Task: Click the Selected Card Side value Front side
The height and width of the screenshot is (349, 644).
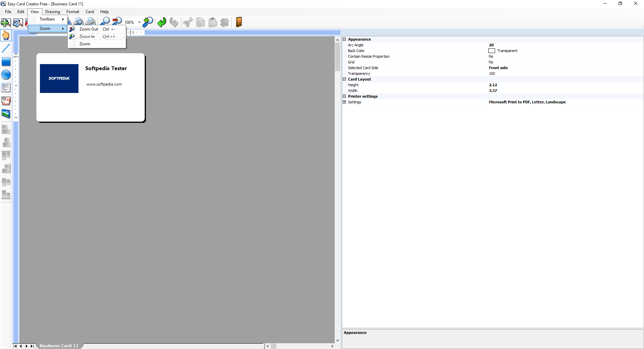Action: tap(498, 68)
